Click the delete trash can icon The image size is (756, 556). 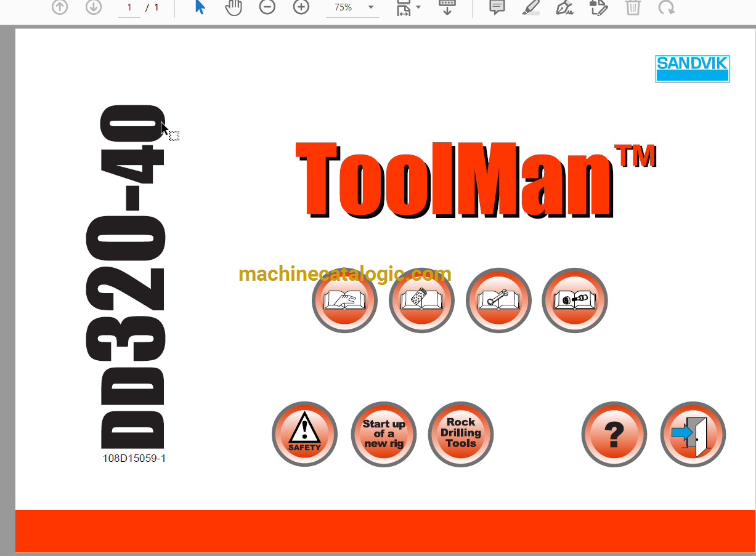pyautogui.click(x=633, y=7)
